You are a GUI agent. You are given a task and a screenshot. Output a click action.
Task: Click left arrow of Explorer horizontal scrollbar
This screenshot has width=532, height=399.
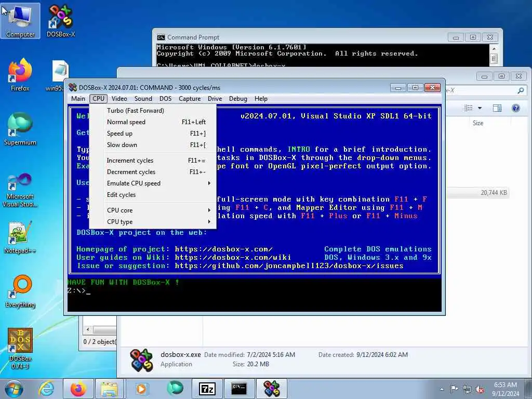(x=88, y=329)
